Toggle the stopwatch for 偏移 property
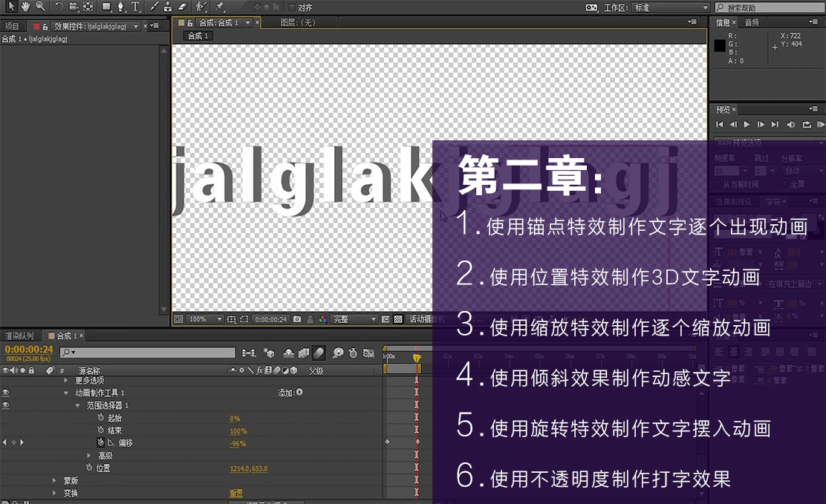This screenshot has height=504, width=826. (101, 443)
